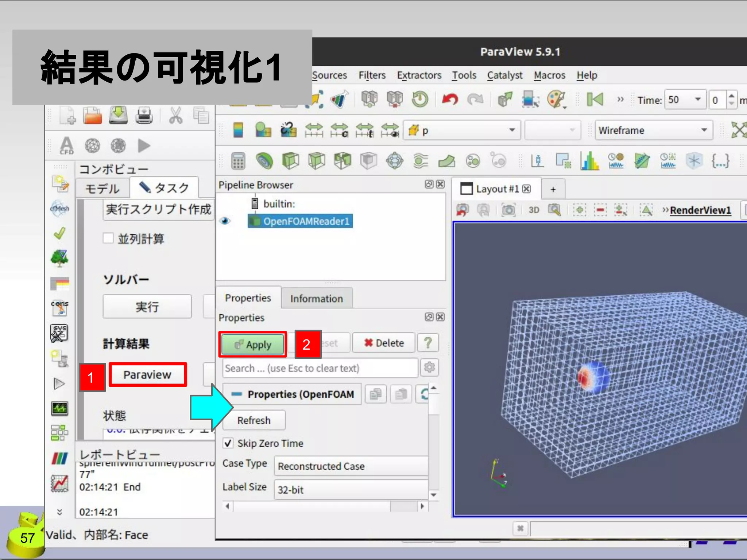This screenshot has height=560, width=747.
Task: Toggle eye visibility of OpenFOAMReader1
Action: point(225,221)
